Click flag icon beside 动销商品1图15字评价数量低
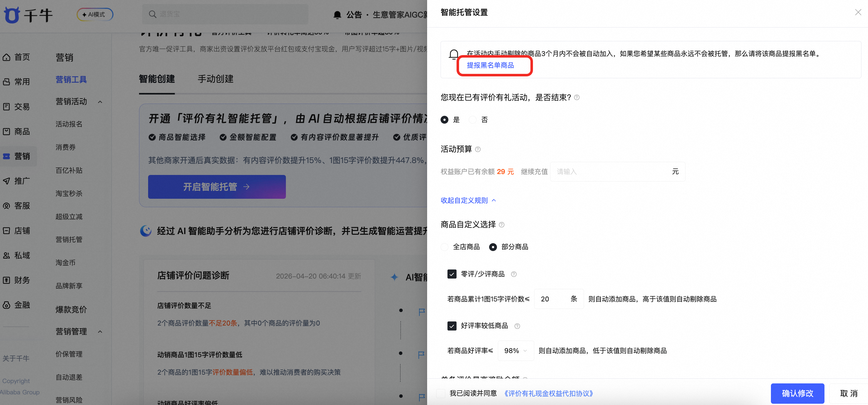Image resolution: width=868 pixels, height=405 pixels. (x=421, y=355)
